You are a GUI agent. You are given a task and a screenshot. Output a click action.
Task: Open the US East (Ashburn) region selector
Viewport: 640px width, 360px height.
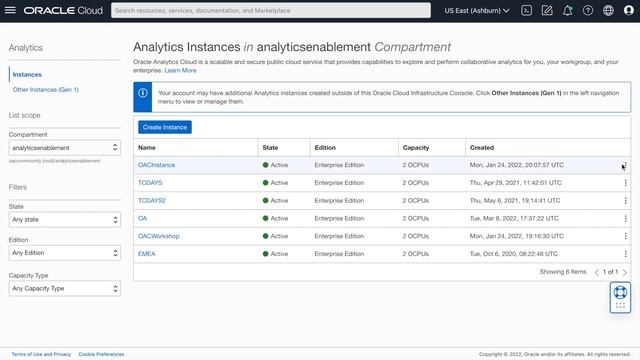coord(477,11)
